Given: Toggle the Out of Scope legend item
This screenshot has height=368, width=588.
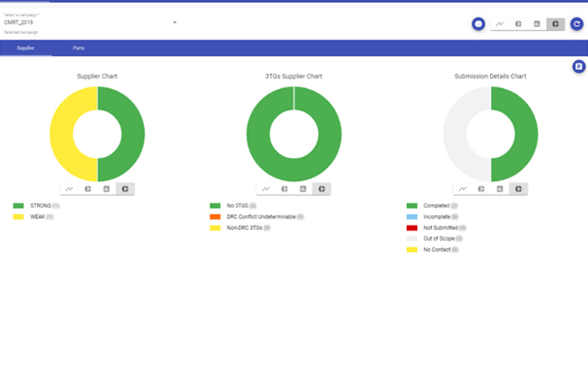Looking at the screenshot, I should (x=437, y=238).
